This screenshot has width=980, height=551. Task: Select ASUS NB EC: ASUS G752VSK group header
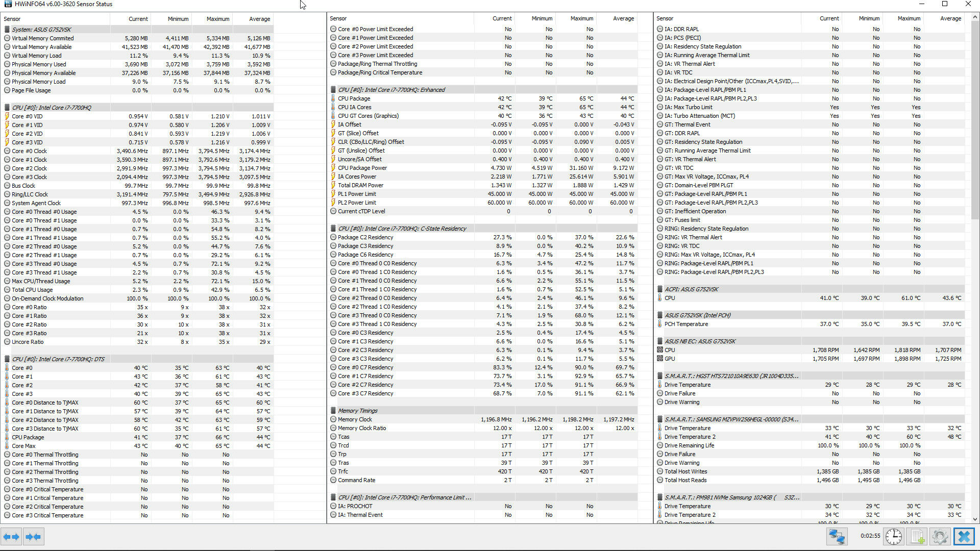(810, 341)
